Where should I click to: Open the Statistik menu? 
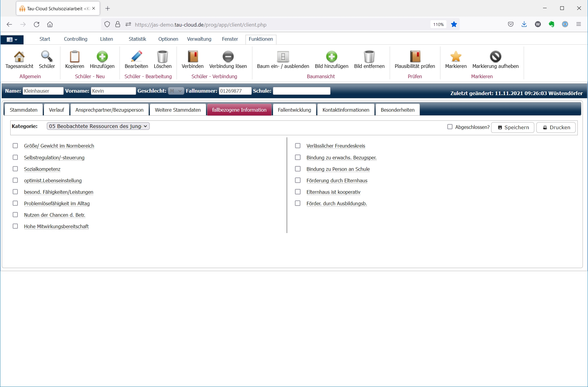[137, 39]
